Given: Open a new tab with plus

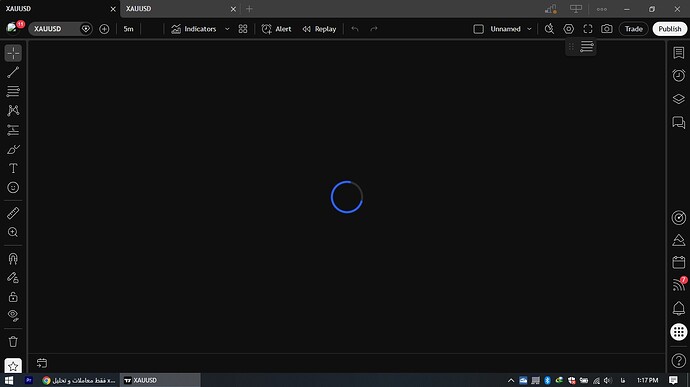Looking at the screenshot, I should coord(250,9).
